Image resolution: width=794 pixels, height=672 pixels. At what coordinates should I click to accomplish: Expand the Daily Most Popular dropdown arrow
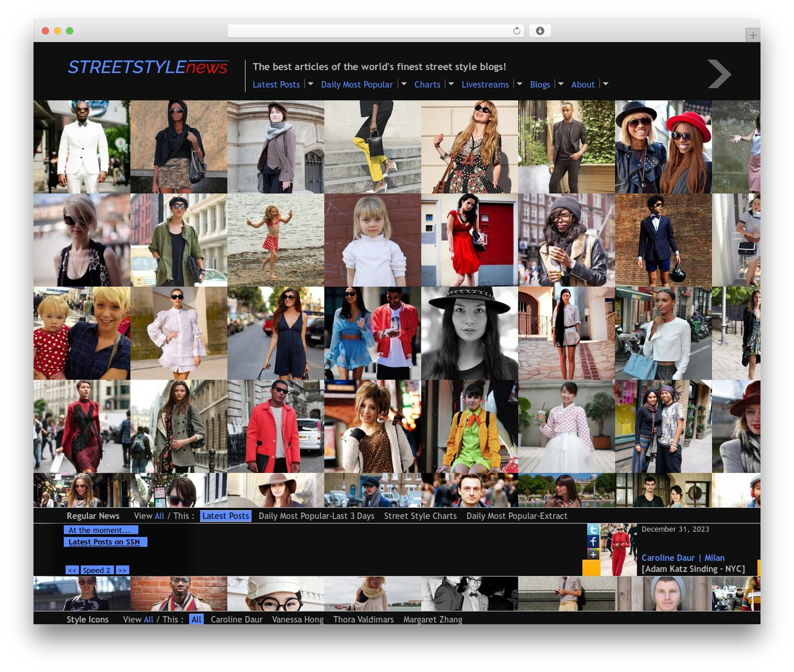click(403, 84)
